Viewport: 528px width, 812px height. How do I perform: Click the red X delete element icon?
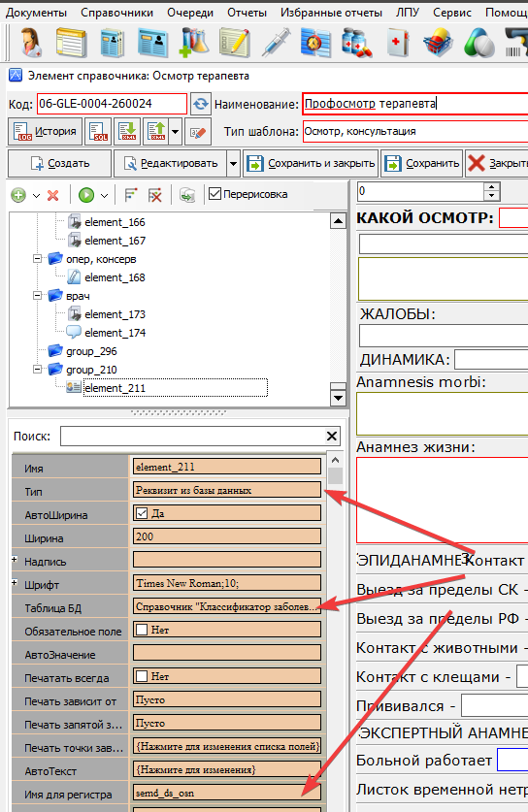[52, 195]
